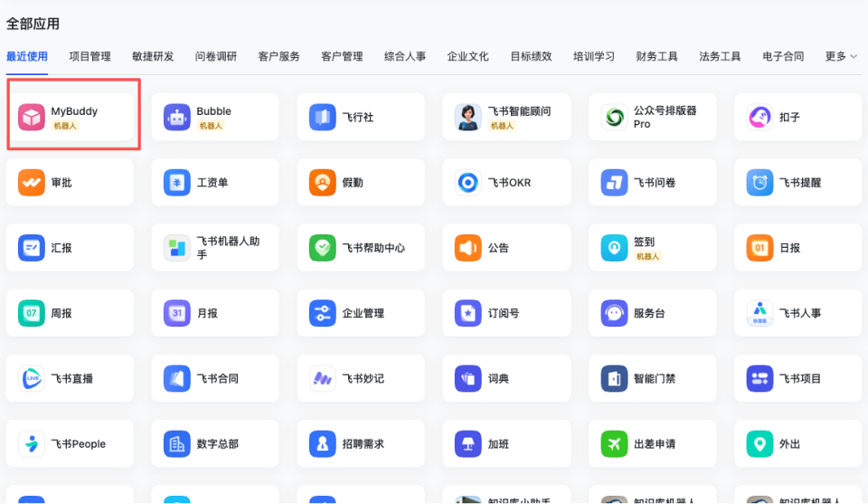Open the 外出 location pin icon
The height and width of the screenshot is (504, 868).
pyautogui.click(x=759, y=443)
